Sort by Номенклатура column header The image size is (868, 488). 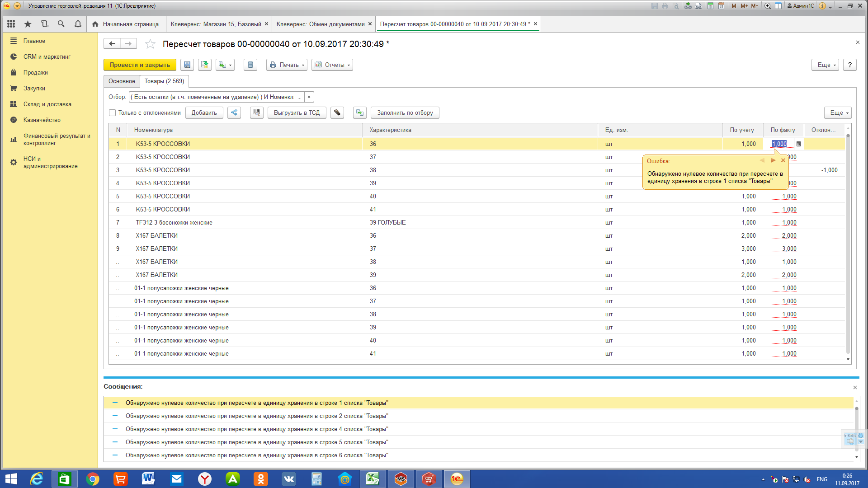(x=245, y=130)
